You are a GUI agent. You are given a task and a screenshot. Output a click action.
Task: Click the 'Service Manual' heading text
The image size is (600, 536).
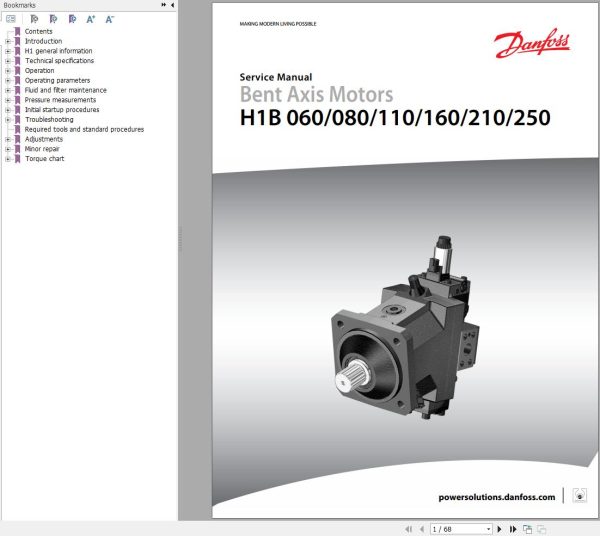[276, 77]
